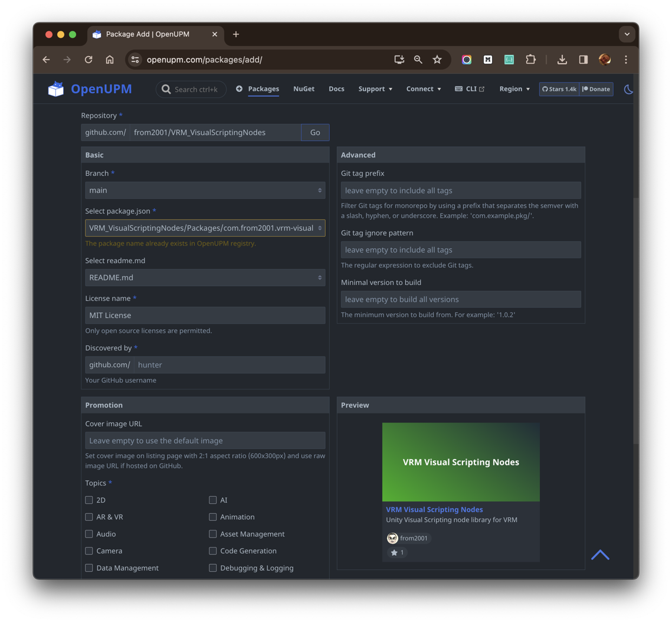Open the extensions puzzle icon
The image size is (672, 623).
pyautogui.click(x=530, y=60)
